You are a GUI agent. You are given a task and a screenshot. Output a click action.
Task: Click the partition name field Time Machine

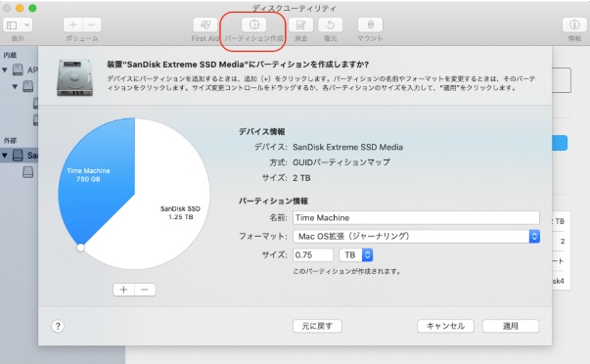click(x=416, y=217)
